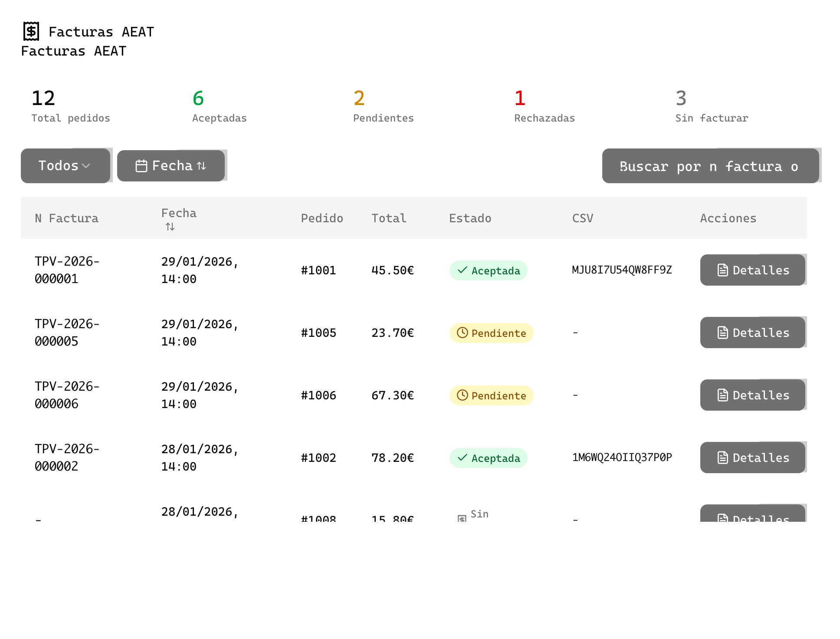Open Detalles for invoice TPV-2026-000001
This screenshot has height=639, width=840.
[x=753, y=270]
